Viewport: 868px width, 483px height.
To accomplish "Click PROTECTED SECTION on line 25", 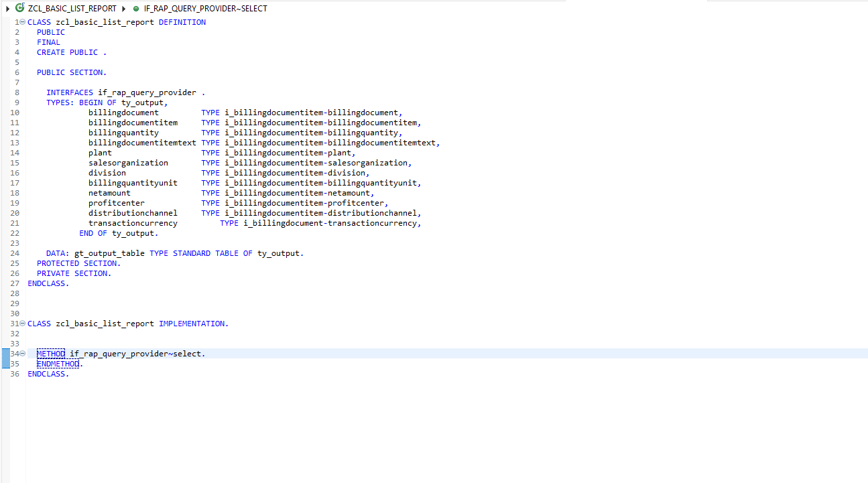I will (x=76, y=263).
